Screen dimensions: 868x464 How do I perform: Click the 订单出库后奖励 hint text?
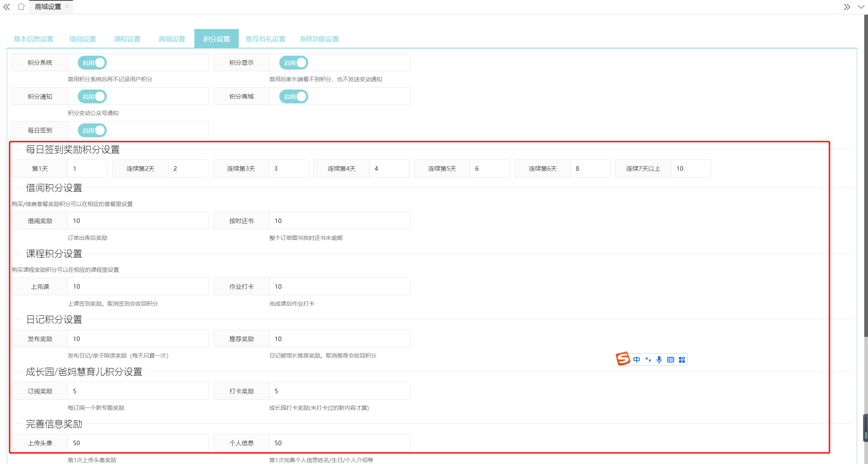(x=87, y=238)
